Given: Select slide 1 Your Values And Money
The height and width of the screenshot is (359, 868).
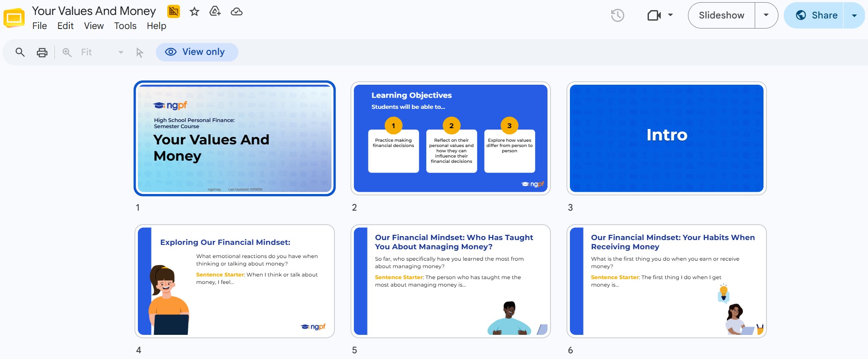Looking at the screenshot, I should pyautogui.click(x=234, y=138).
